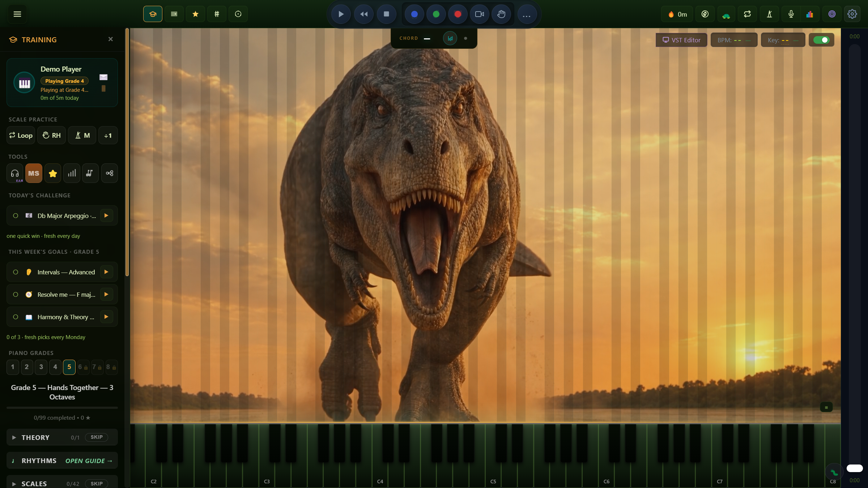Toggle the training graduation-cap toolbar icon
The width and height of the screenshot is (868, 488).
[x=153, y=14]
